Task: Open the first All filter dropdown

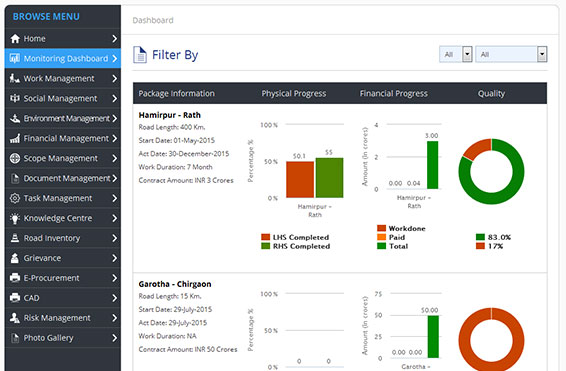Action: (456, 54)
